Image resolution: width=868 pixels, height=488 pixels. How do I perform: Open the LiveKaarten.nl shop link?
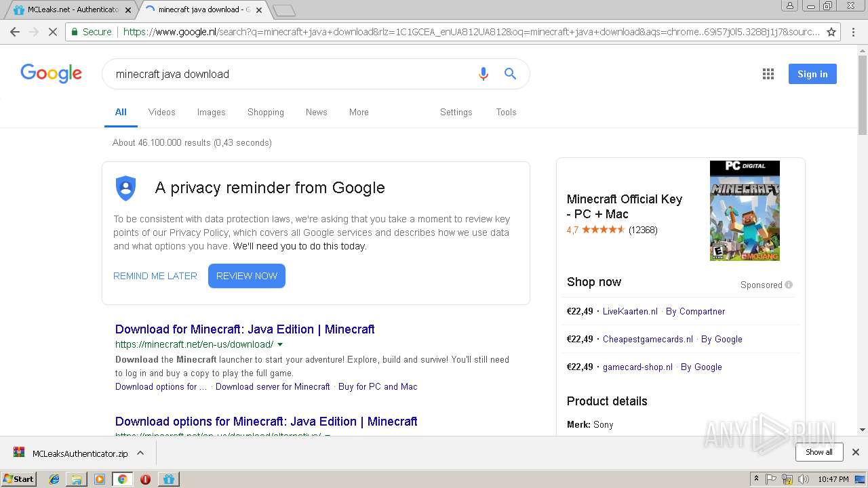tap(630, 312)
